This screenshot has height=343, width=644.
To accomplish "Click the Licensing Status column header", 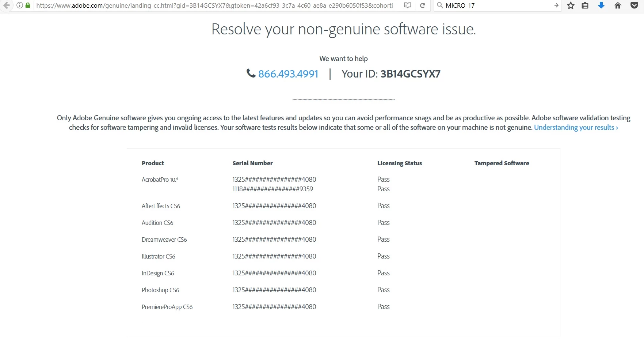I will coord(399,163).
